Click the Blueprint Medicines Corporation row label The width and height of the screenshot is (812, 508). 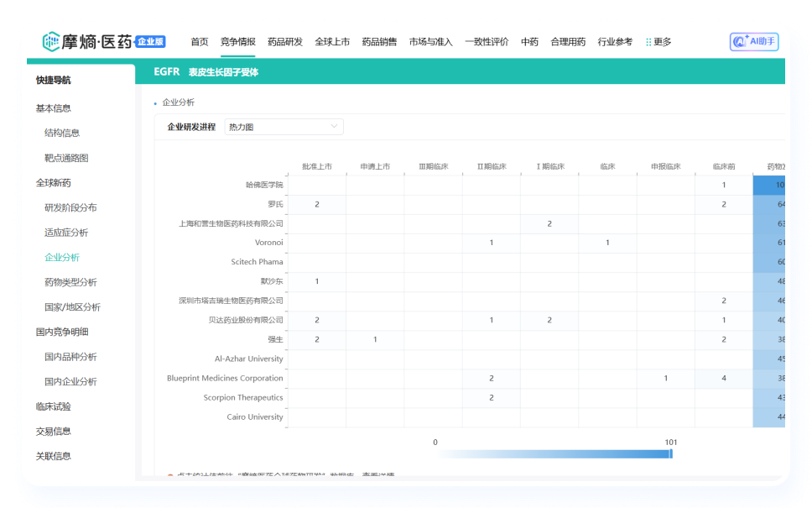click(x=225, y=379)
